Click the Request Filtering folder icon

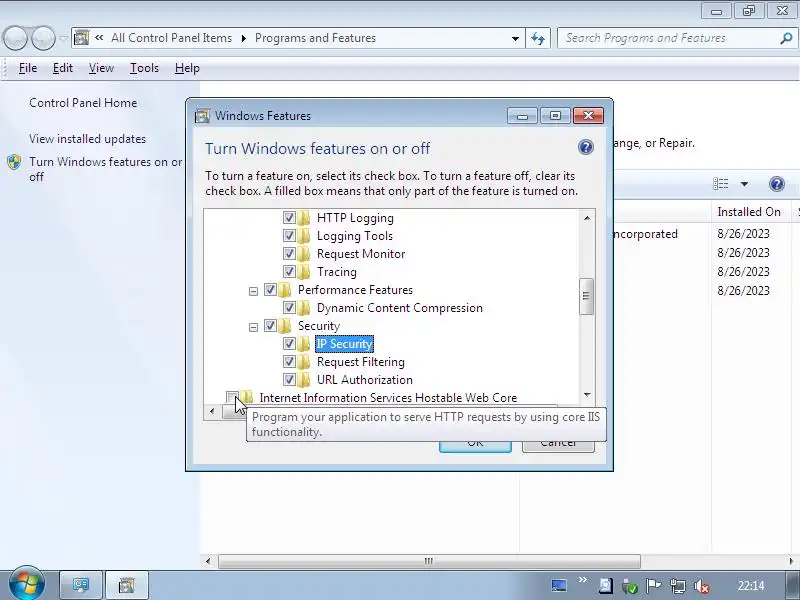click(x=304, y=362)
